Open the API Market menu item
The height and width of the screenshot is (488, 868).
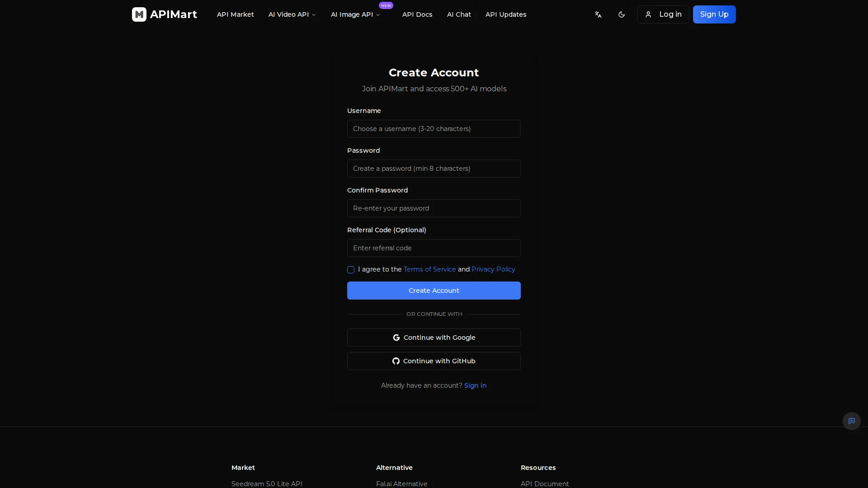click(235, 14)
